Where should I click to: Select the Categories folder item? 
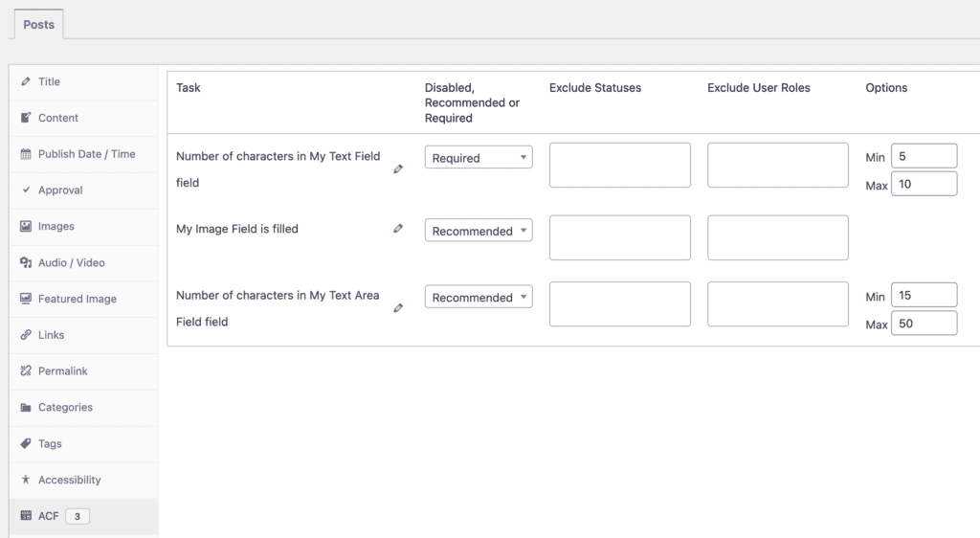65,407
